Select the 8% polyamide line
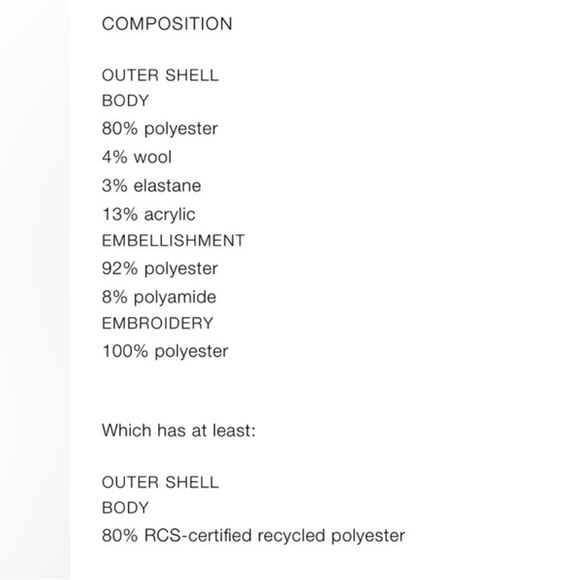 tap(159, 297)
